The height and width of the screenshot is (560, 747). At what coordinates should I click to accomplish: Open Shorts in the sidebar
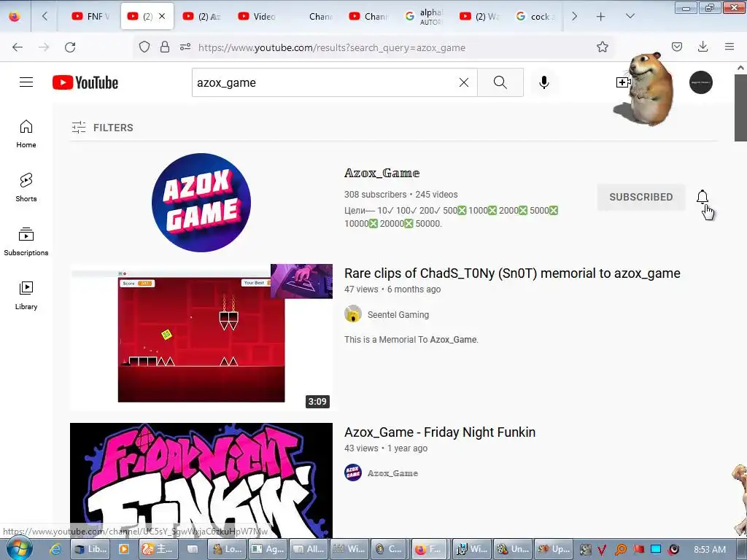pos(26,187)
